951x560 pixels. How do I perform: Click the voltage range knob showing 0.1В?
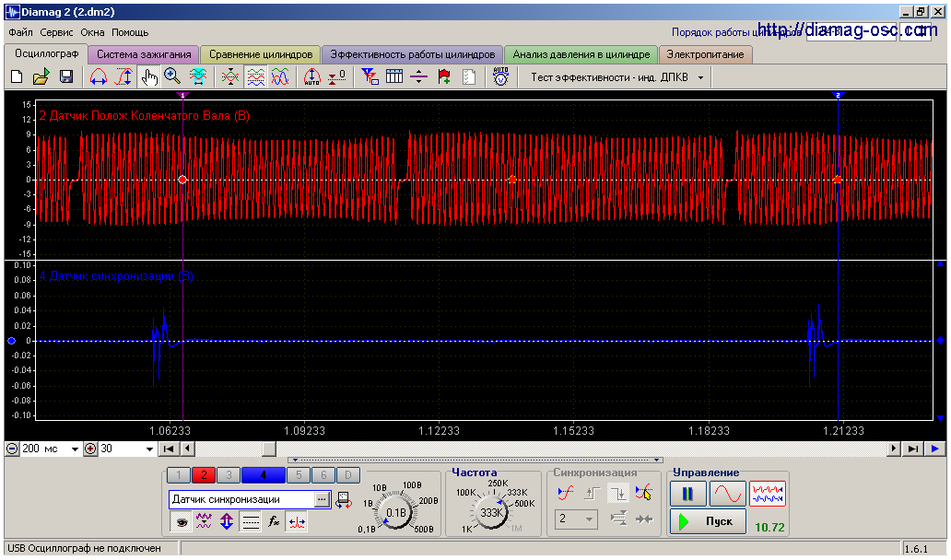coord(396,513)
